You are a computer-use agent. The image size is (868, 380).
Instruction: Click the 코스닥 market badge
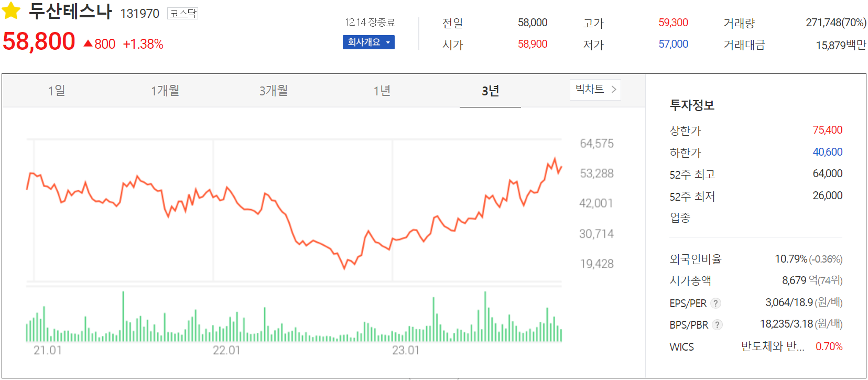182,13
